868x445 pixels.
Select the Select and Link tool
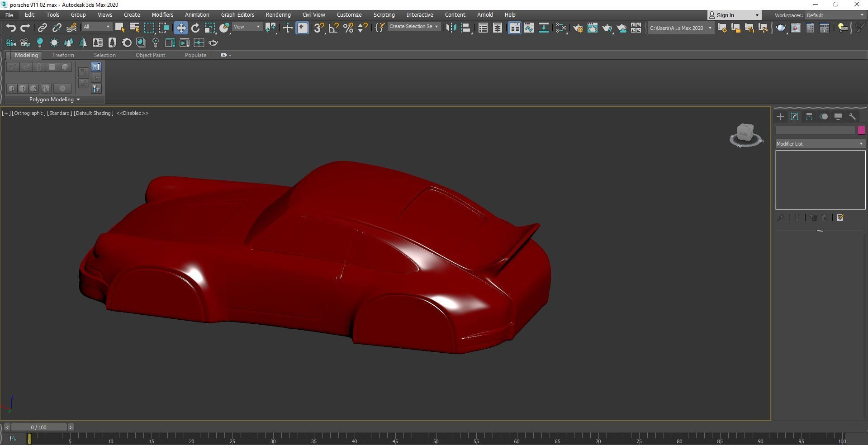42,28
